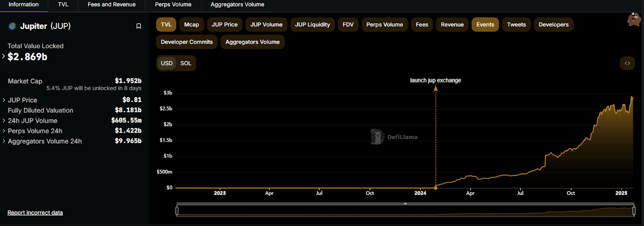Click the Report incorrect data link
This screenshot has height=226, width=644.
click(35, 213)
